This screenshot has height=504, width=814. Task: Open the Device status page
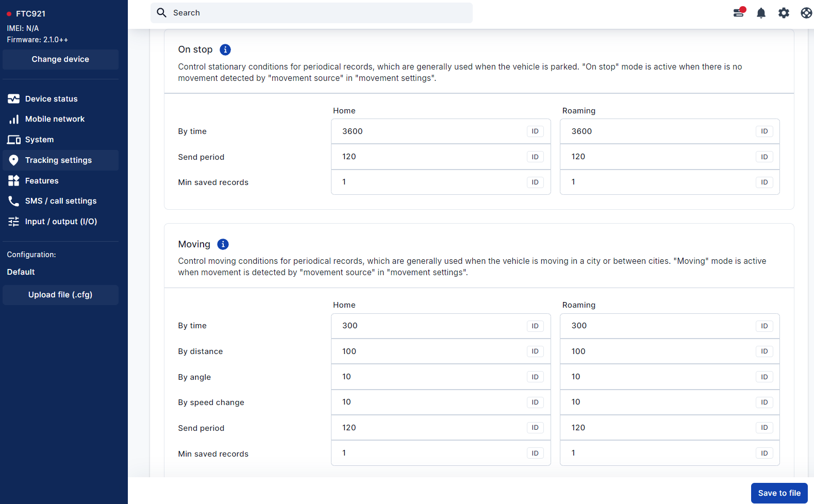(51, 99)
